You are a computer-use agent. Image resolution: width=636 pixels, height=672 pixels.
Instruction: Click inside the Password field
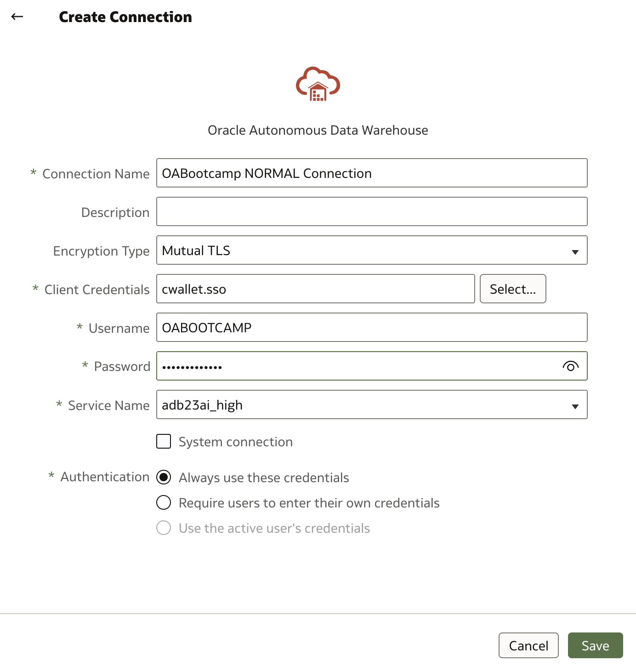pos(358,366)
